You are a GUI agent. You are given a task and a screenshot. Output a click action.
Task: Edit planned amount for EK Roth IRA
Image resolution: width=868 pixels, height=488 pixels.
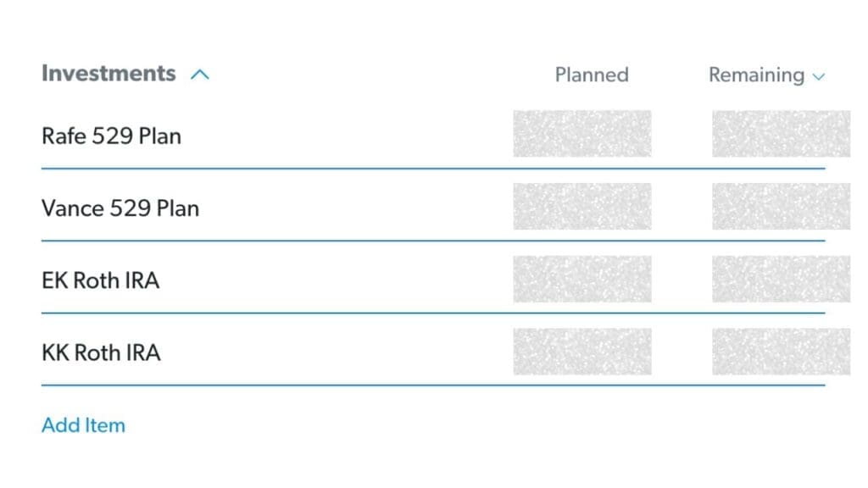coord(582,280)
